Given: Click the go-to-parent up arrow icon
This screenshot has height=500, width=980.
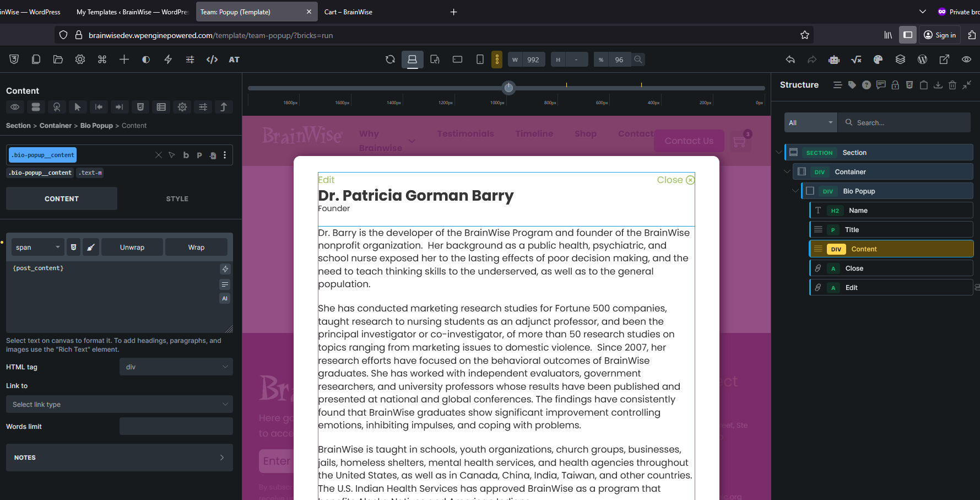Looking at the screenshot, I should (224, 107).
